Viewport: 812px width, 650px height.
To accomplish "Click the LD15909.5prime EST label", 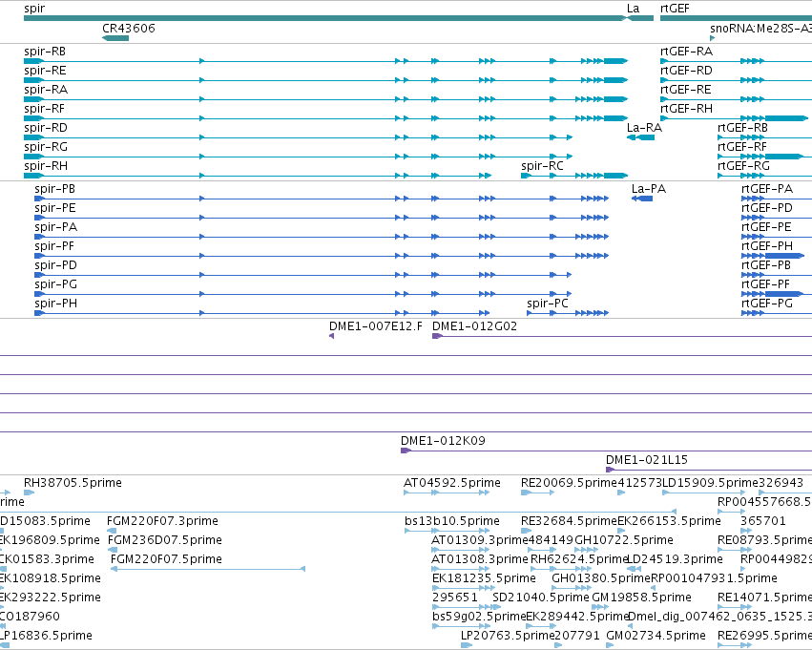I will point(710,483).
